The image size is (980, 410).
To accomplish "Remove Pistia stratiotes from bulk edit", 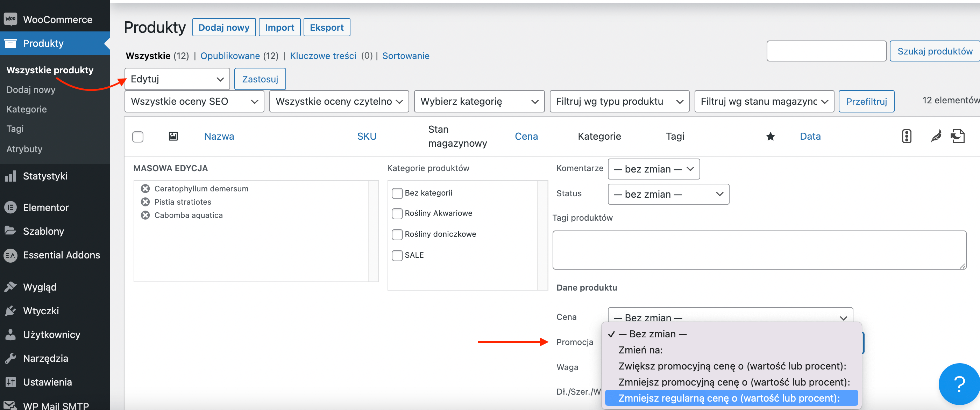I will coord(145,202).
